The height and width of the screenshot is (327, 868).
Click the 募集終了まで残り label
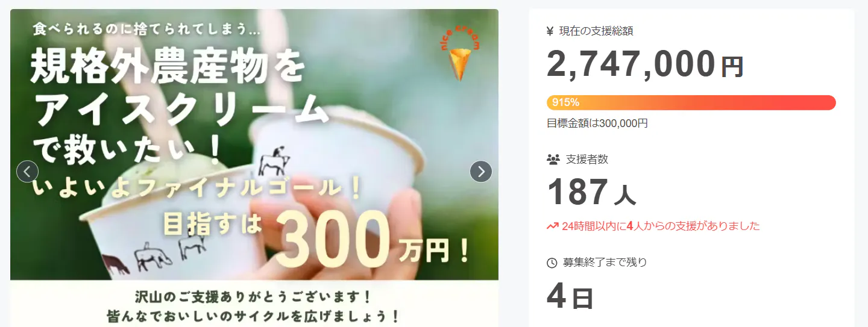(x=605, y=263)
